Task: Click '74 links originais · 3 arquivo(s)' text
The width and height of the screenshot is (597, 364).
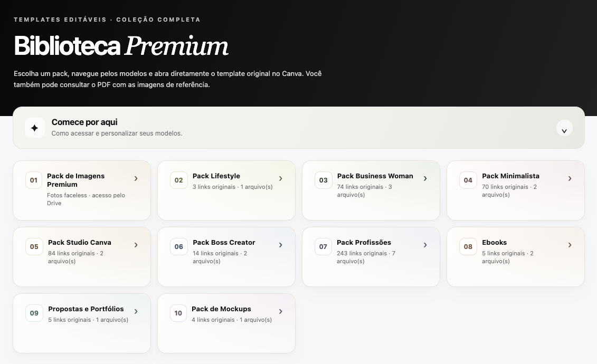Action: (364, 190)
